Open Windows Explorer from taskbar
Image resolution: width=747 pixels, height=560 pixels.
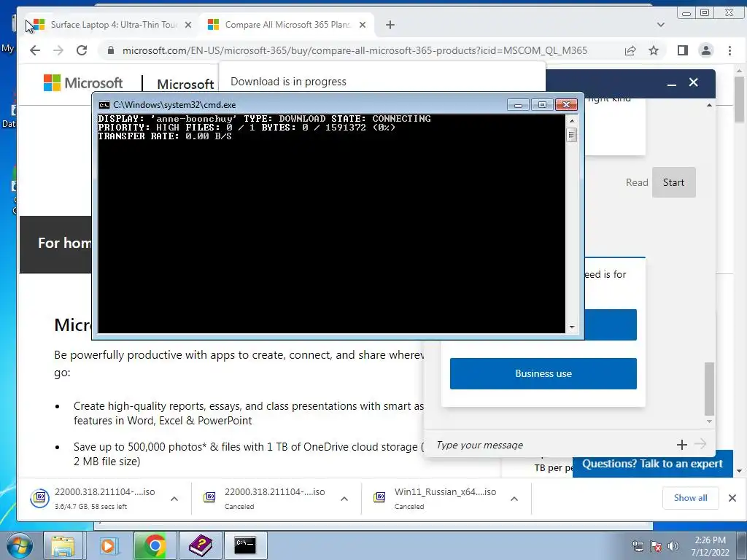point(63,545)
